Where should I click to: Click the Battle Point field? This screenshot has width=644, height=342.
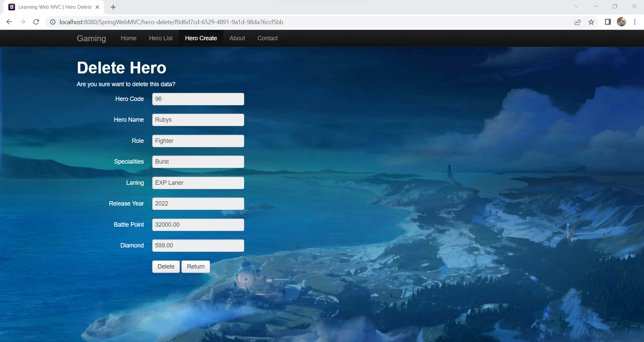[198, 225]
